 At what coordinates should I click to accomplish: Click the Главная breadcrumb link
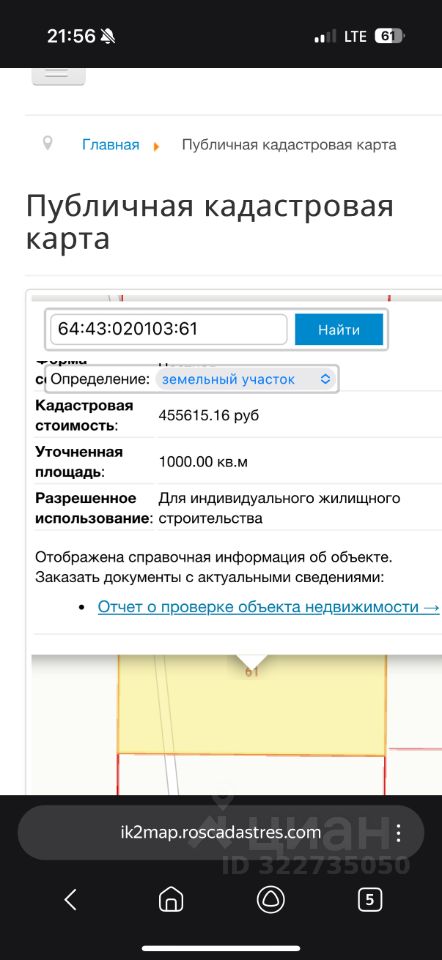click(111, 145)
